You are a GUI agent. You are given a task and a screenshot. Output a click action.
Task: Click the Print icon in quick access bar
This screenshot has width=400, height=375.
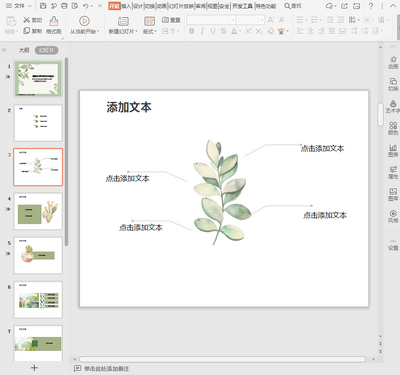64,6
